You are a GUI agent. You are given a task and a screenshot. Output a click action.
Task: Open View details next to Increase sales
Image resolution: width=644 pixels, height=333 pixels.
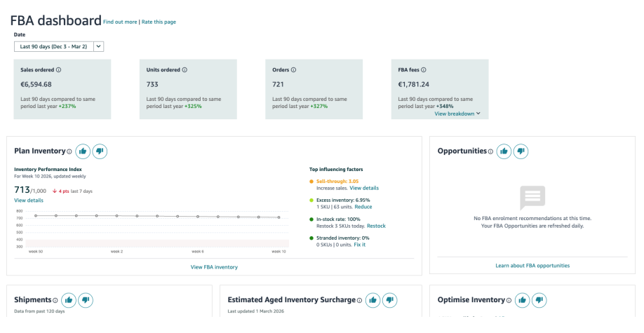click(x=364, y=188)
